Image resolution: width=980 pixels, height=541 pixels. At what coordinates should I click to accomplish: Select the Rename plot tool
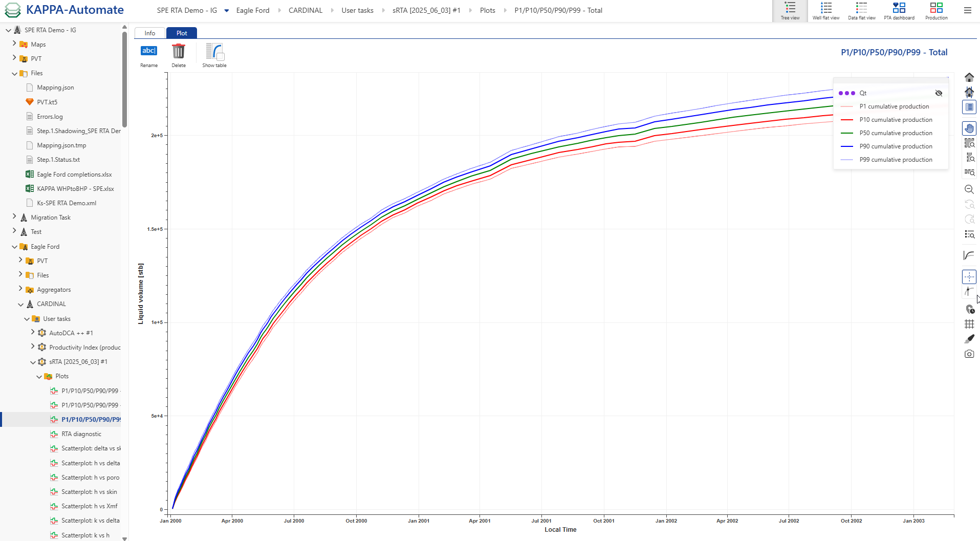148,55
